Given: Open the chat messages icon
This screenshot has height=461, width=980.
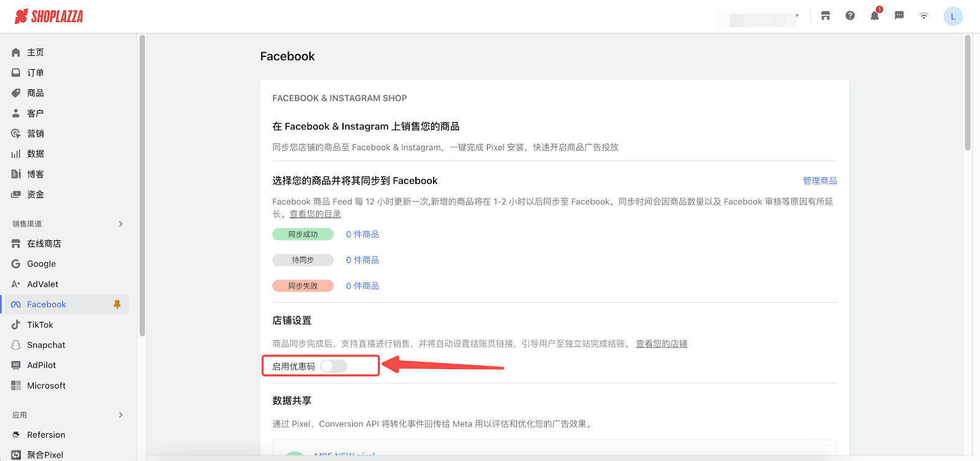Looking at the screenshot, I should tap(899, 16).
